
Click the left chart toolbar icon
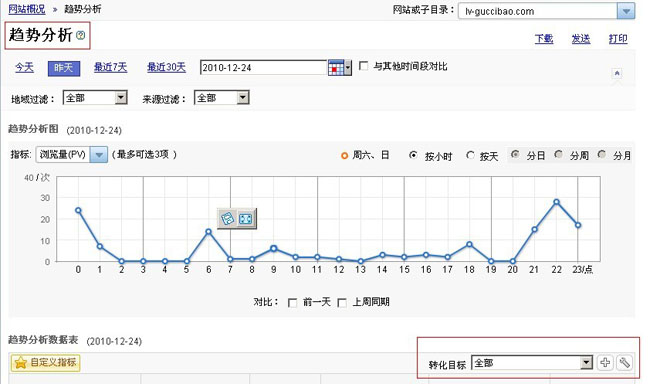coord(228,219)
